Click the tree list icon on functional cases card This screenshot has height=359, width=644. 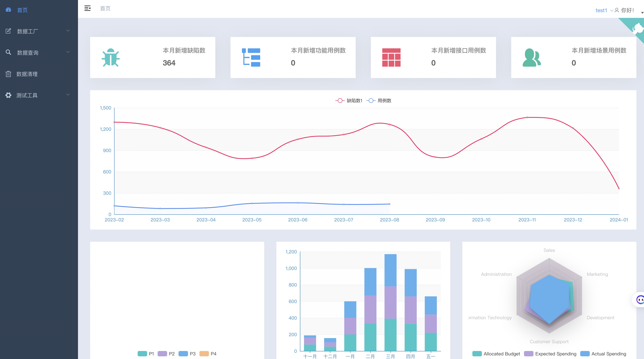point(251,57)
